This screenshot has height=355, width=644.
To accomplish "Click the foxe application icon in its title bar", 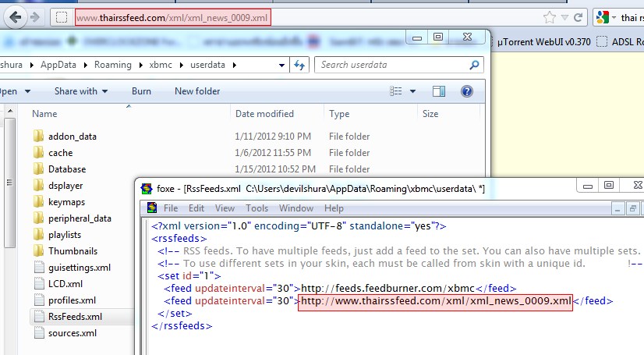I will (x=147, y=189).
